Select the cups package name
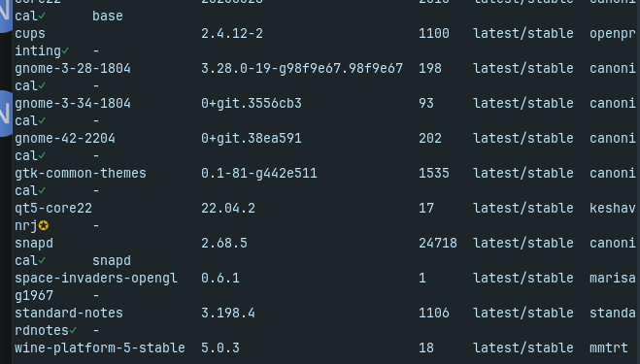 (30, 33)
